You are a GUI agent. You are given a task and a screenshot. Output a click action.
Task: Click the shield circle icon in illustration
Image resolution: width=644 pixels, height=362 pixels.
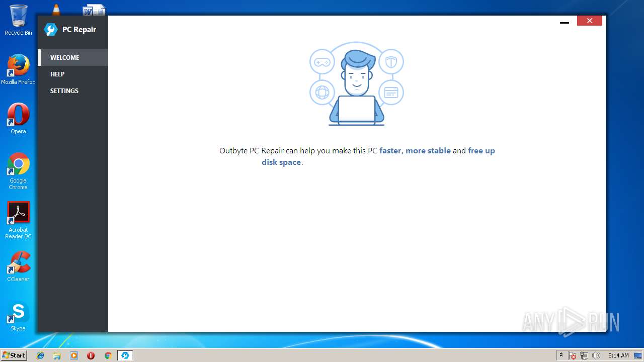click(x=391, y=62)
